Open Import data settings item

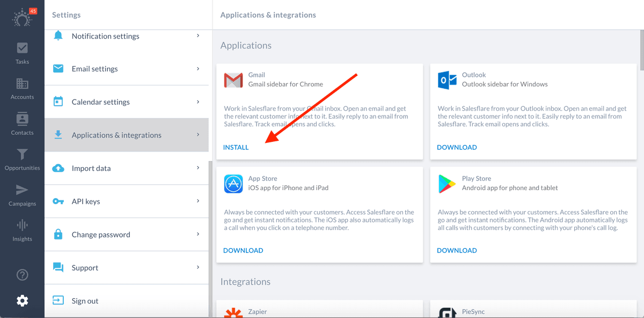pos(126,168)
